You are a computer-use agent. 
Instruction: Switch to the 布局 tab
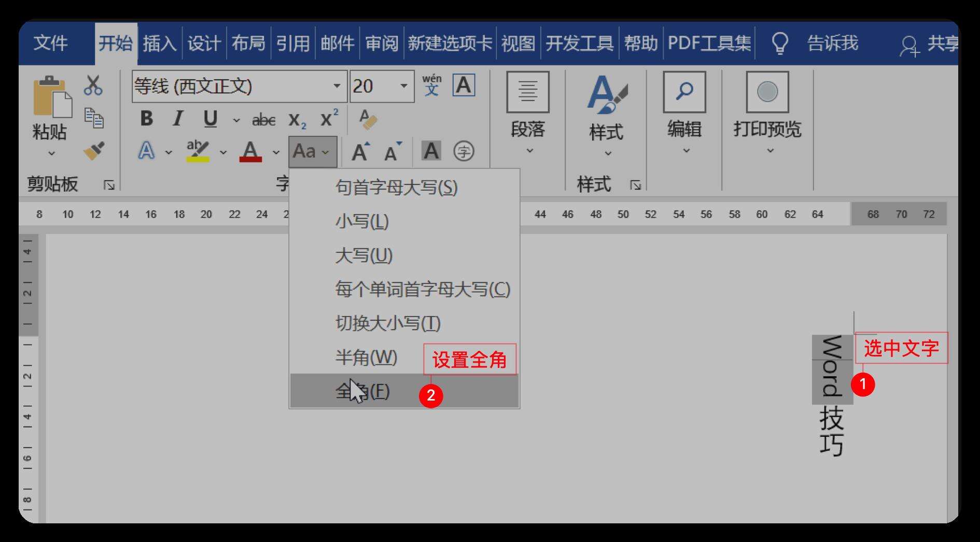point(248,43)
